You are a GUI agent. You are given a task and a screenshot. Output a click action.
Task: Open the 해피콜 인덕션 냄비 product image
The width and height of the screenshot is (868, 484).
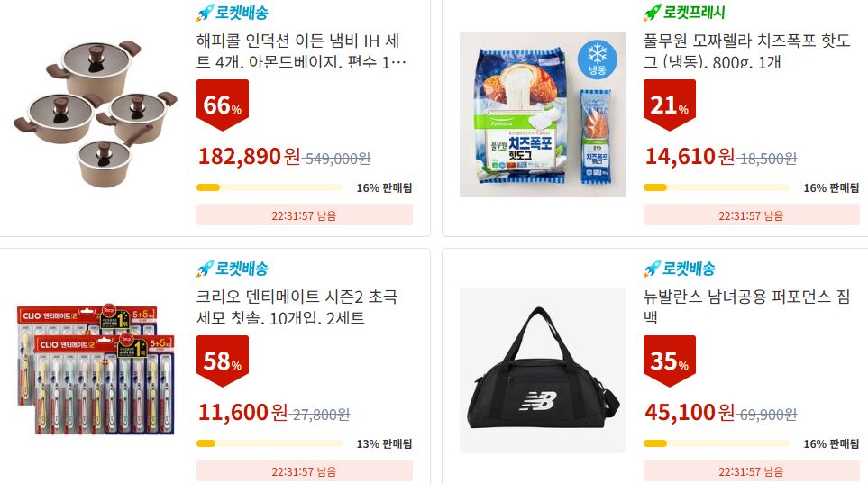96,114
